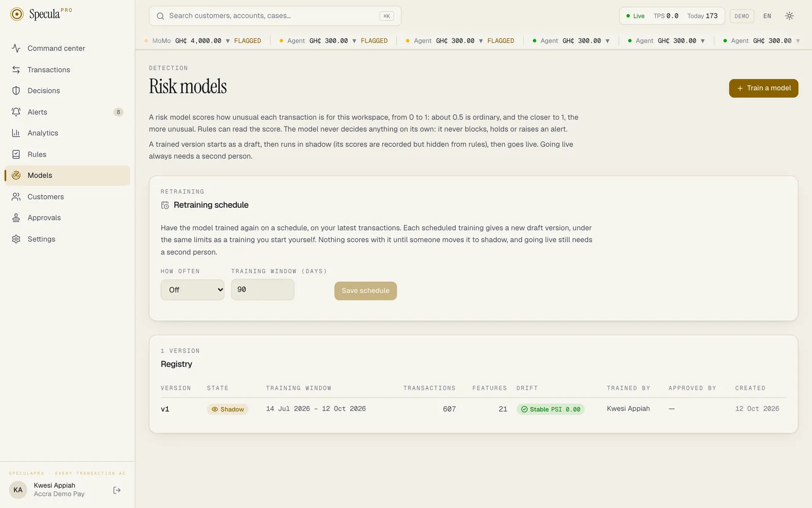Click the KA user avatar

(x=18, y=490)
